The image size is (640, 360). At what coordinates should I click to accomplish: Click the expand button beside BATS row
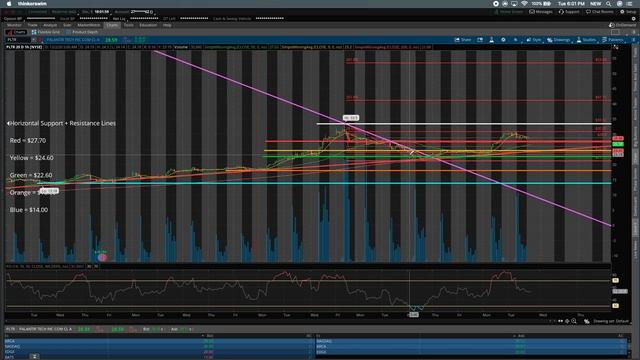click(34, 357)
